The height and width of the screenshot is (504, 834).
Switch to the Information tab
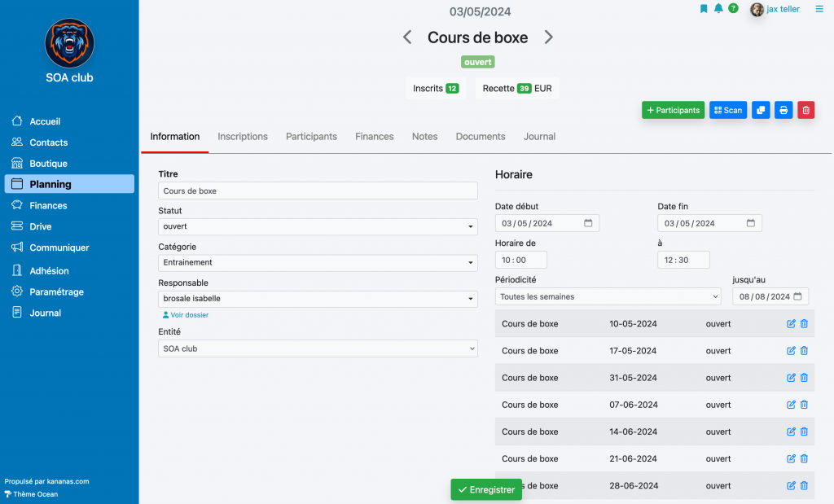(x=175, y=137)
